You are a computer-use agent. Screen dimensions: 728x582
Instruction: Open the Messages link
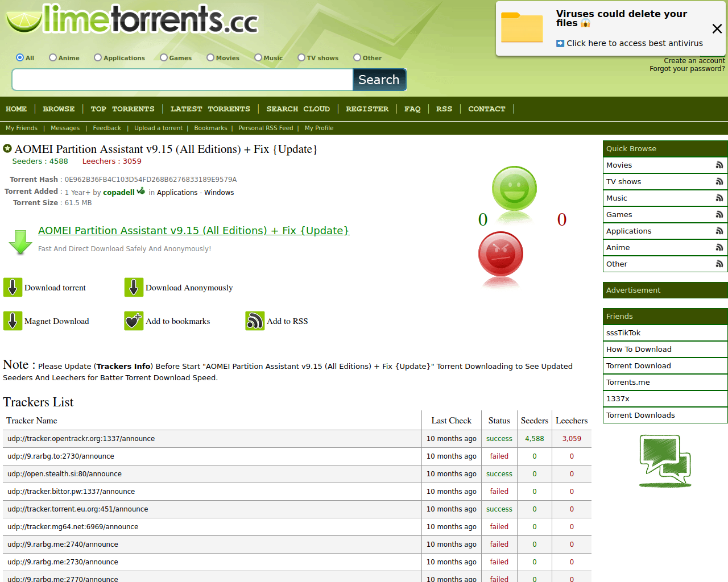[65, 128]
